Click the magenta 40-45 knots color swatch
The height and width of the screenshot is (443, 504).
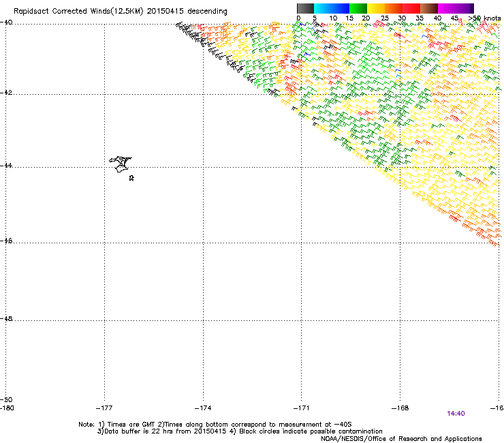447,8
